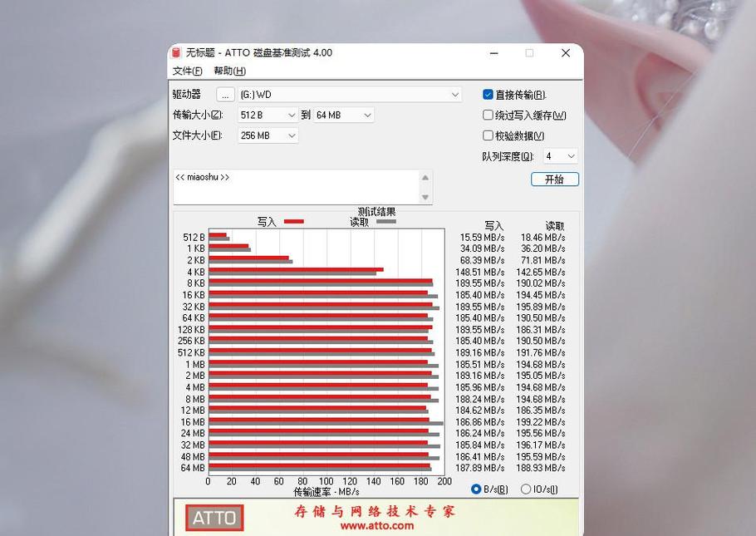The image size is (756, 536).
Task: Open the www.atto.com link
Action: [376, 526]
